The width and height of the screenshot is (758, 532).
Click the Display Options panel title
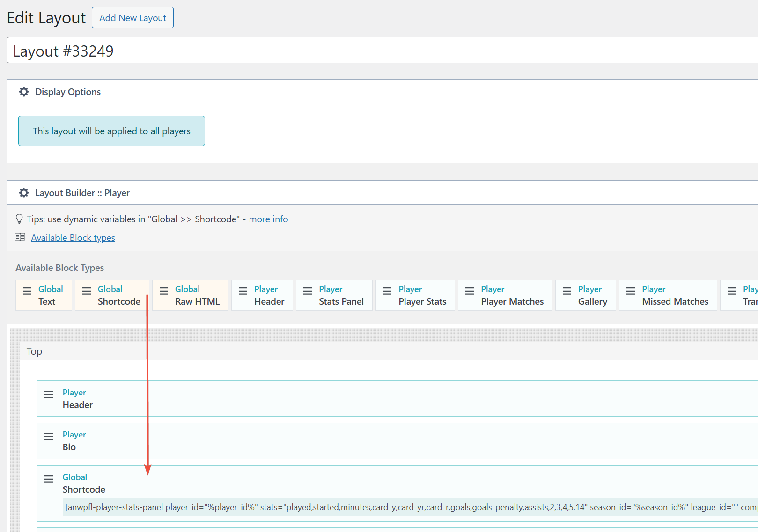click(68, 92)
